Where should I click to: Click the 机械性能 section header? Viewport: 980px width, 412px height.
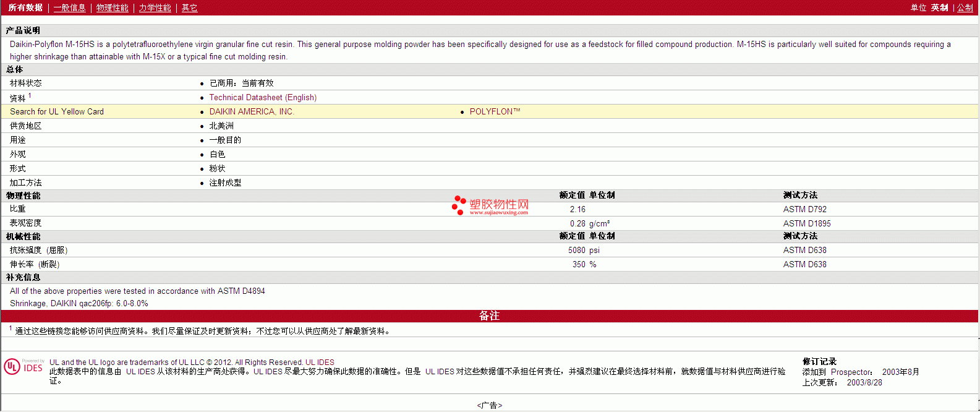(x=23, y=236)
